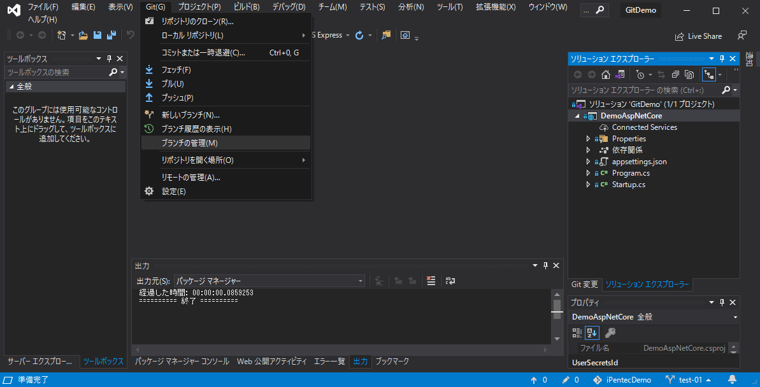Open View Branch History menu item
The height and width of the screenshot is (387, 760).
(226, 129)
